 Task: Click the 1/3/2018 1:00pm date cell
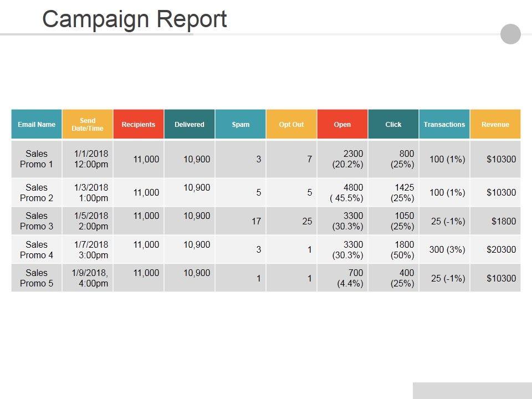pyautogui.click(x=88, y=192)
